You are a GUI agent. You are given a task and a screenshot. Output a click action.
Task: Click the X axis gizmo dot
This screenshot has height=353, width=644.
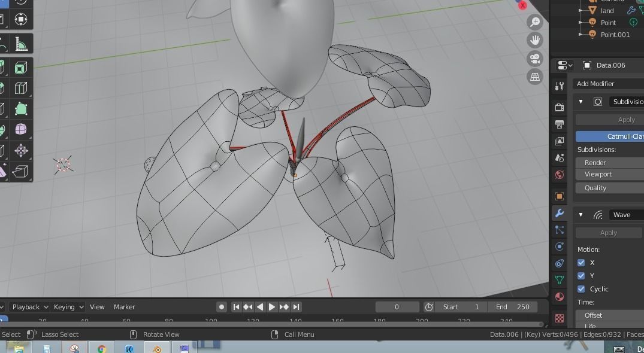[x=522, y=5]
